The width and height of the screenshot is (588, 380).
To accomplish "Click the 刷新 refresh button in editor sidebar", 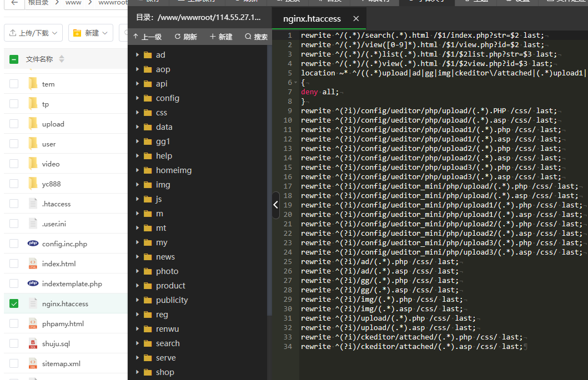I will (185, 37).
